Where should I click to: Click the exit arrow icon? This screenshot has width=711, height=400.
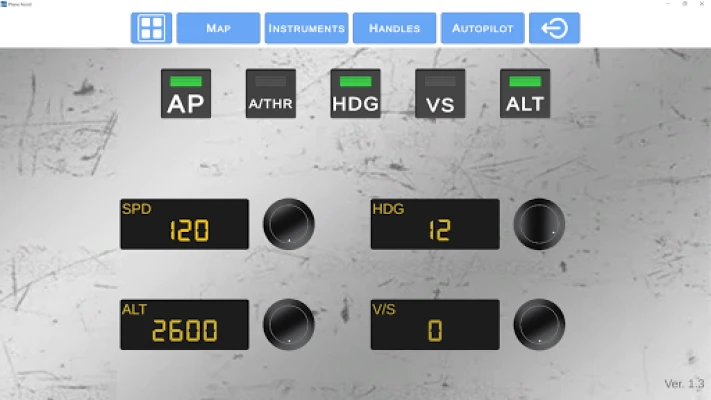pyautogui.click(x=554, y=28)
